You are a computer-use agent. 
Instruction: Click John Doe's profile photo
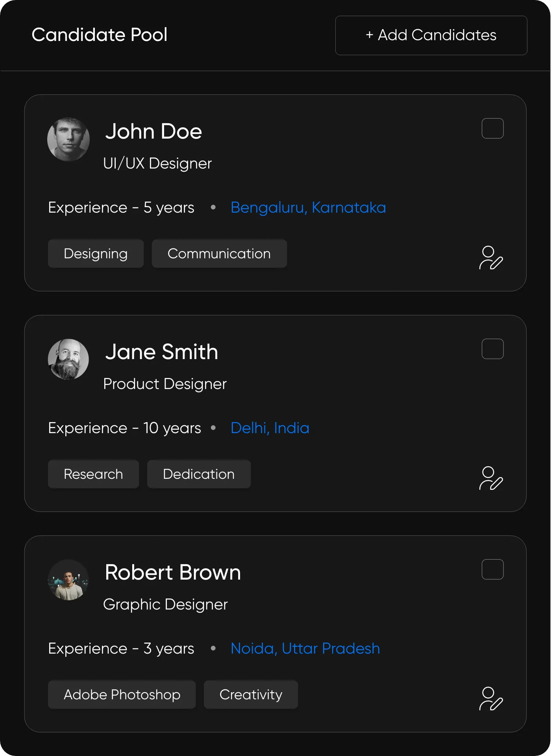tap(68, 139)
